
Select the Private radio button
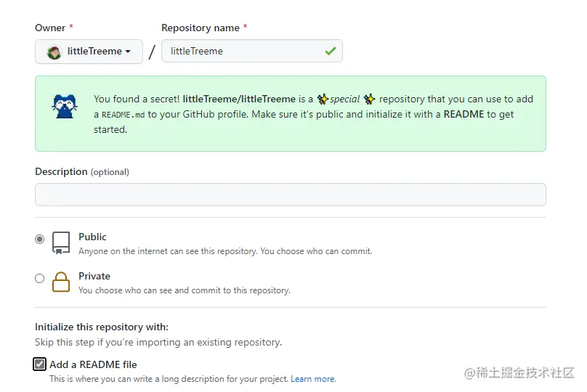coord(39,278)
